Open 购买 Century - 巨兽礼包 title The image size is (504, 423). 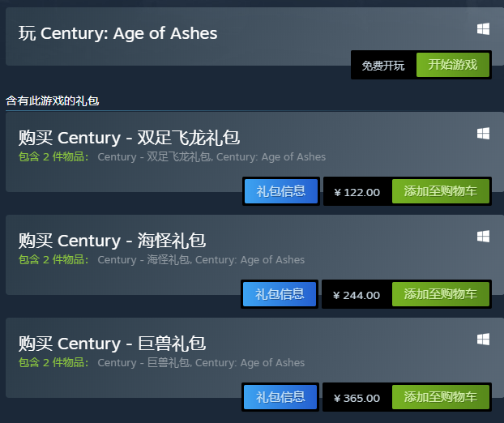tap(112, 344)
